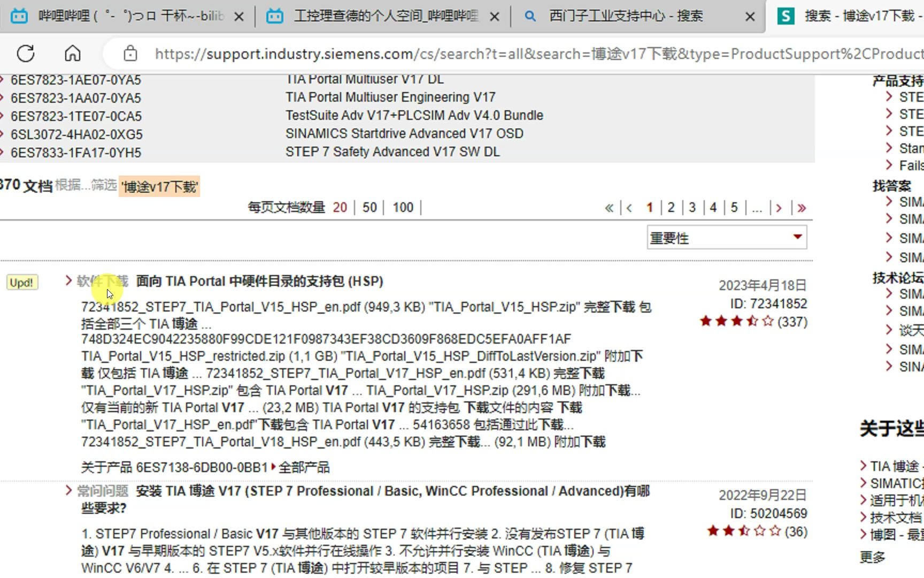Open product 6ES7823-1AA07-0YA5
The width and height of the screenshot is (924, 578).
coord(75,98)
